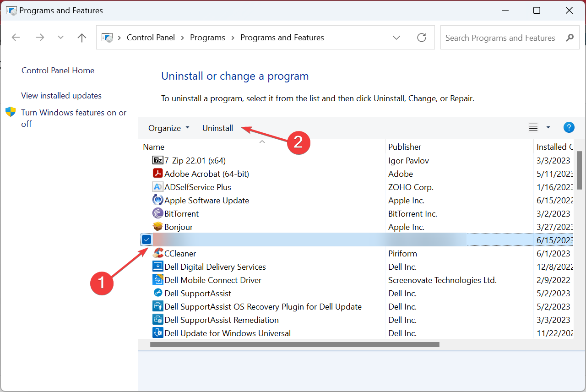Select the BitTorrent program icon
The height and width of the screenshot is (392, 586).
click(157, 213)
